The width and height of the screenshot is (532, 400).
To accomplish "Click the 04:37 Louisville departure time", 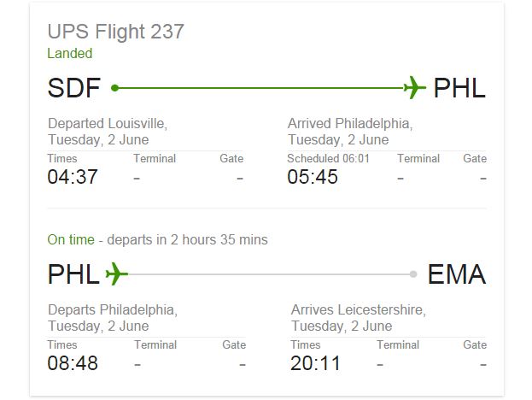I will coord(73,177).
